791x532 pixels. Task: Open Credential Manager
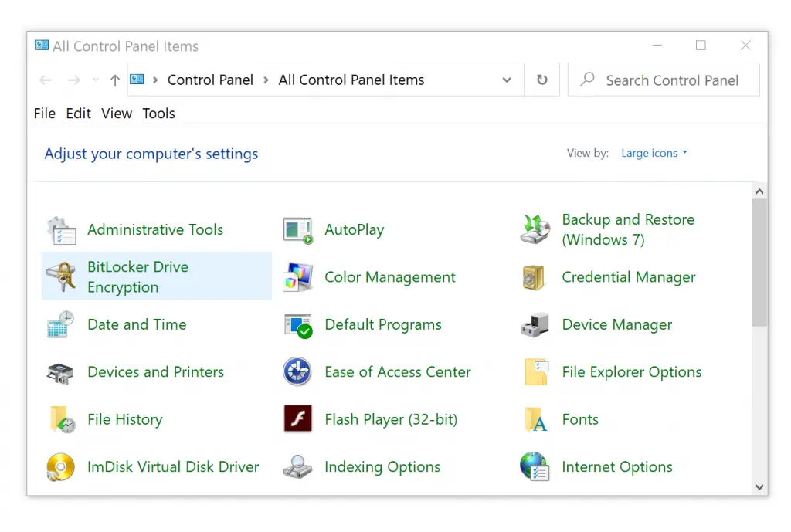630,276
